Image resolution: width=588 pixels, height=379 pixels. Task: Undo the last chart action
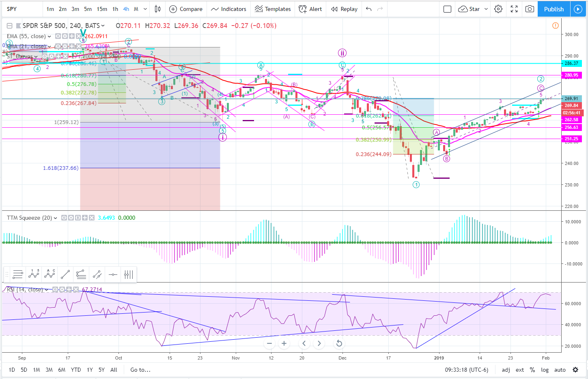pos(368,9)
